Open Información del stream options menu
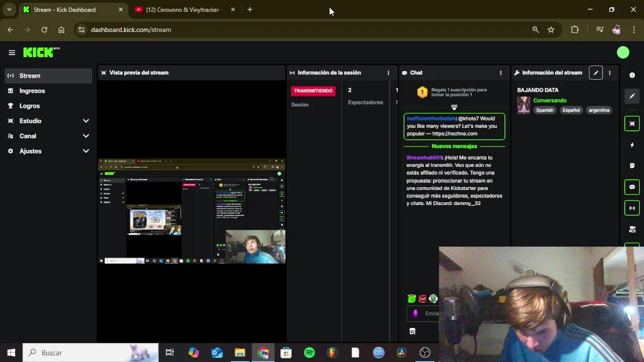 (x=609, y=72)
